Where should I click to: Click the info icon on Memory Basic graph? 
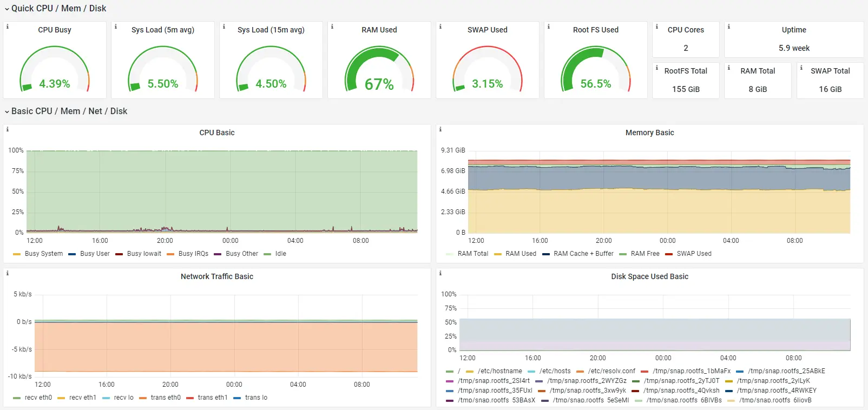440,129
